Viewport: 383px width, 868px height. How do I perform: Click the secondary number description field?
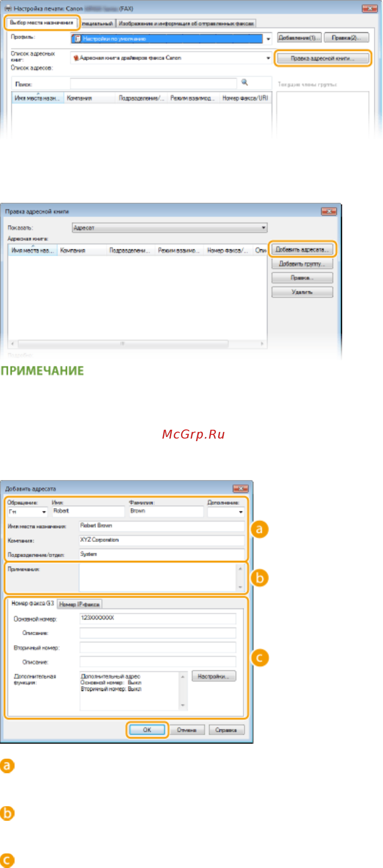(x=158, y=662)
